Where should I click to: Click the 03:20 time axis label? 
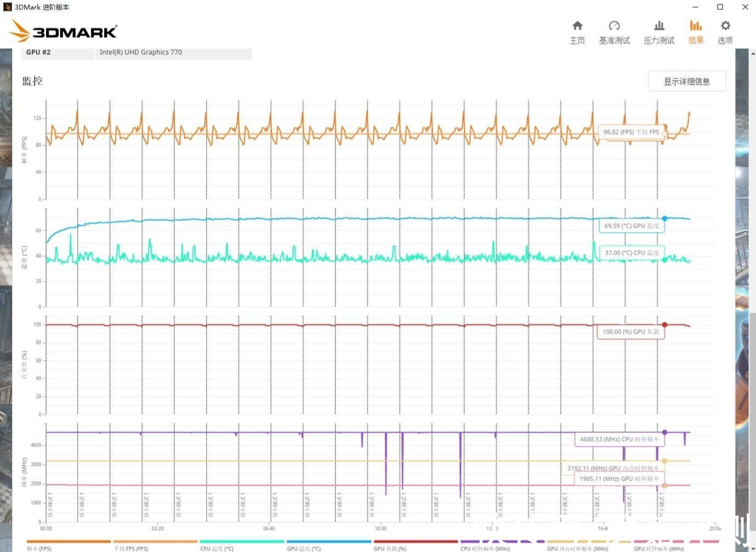pyautogui.click(x=157, y=528)
